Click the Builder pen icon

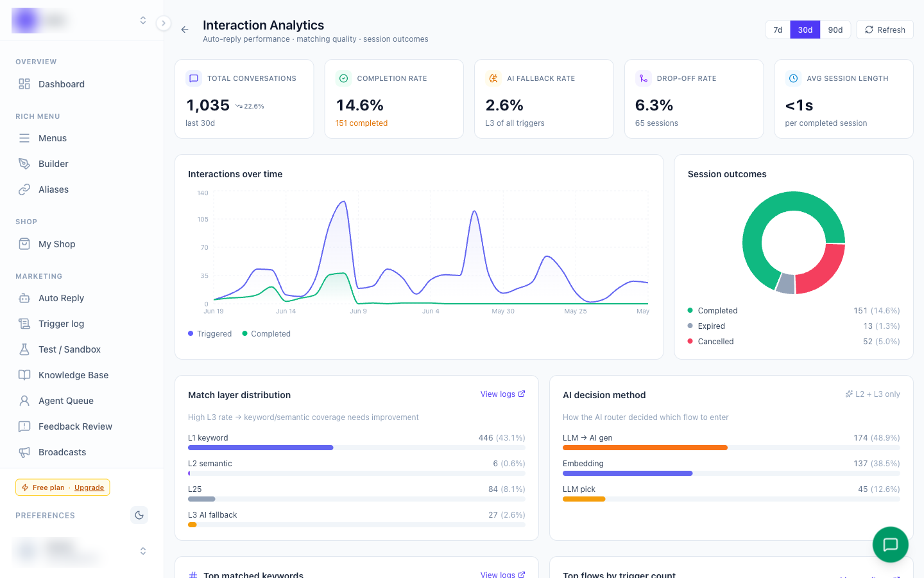(24, 164)
